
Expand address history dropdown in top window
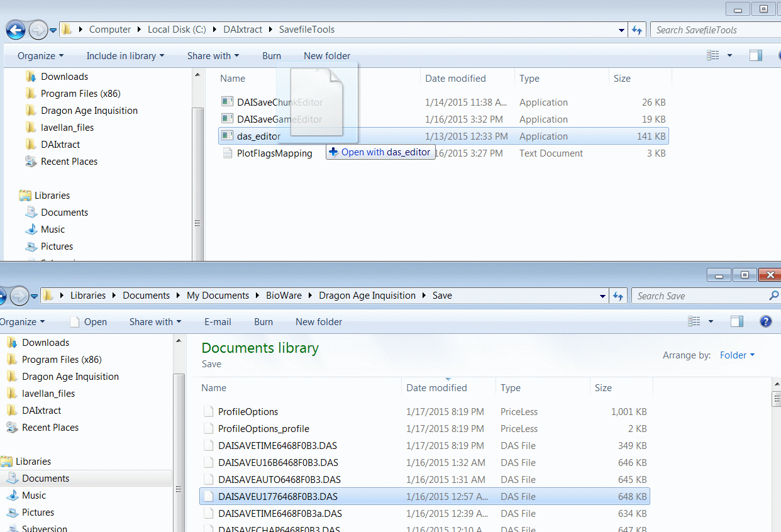tap(621, 30)
